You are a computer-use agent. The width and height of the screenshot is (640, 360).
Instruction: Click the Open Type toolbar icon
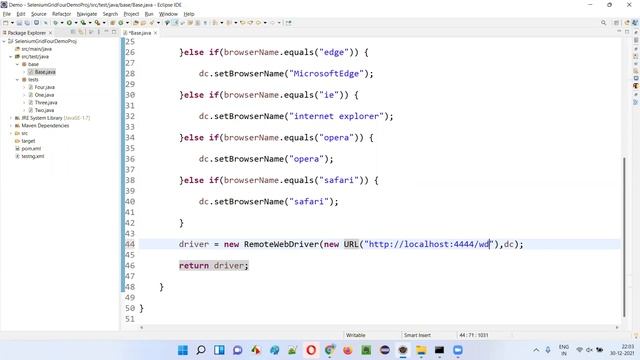point(136,23)
